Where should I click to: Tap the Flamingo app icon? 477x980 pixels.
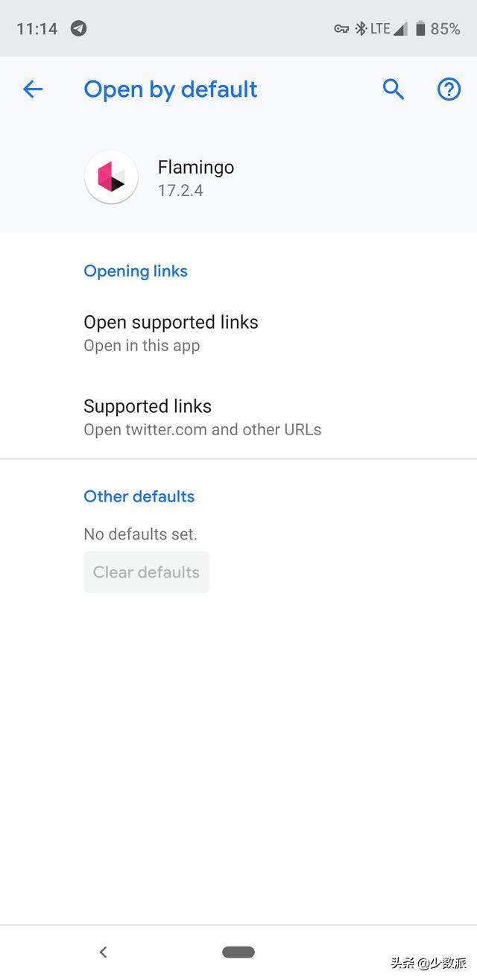pos(111,177)
